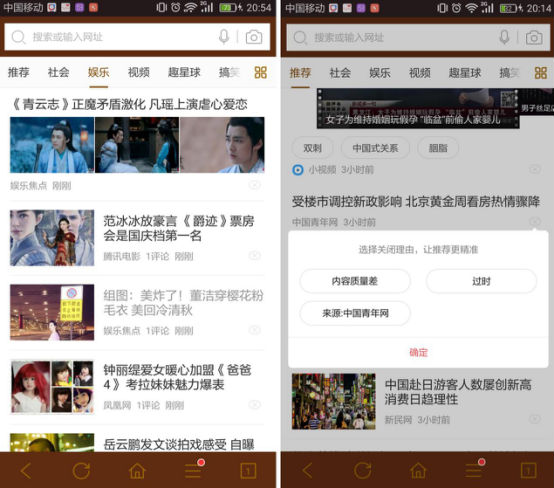Go to home page in left screen
This screenshot has width=554, height=488.
tap(137, 471)
